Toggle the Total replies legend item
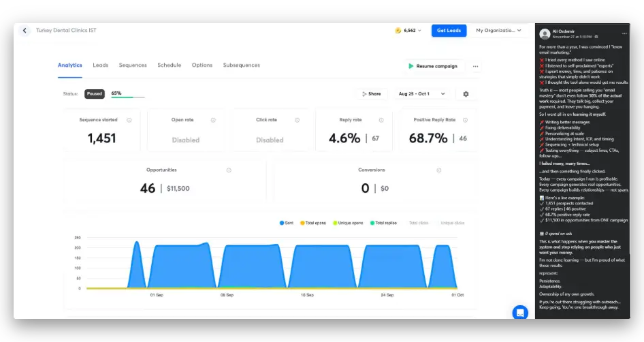This screenshot has width=644, height=342. pos(383,223)
